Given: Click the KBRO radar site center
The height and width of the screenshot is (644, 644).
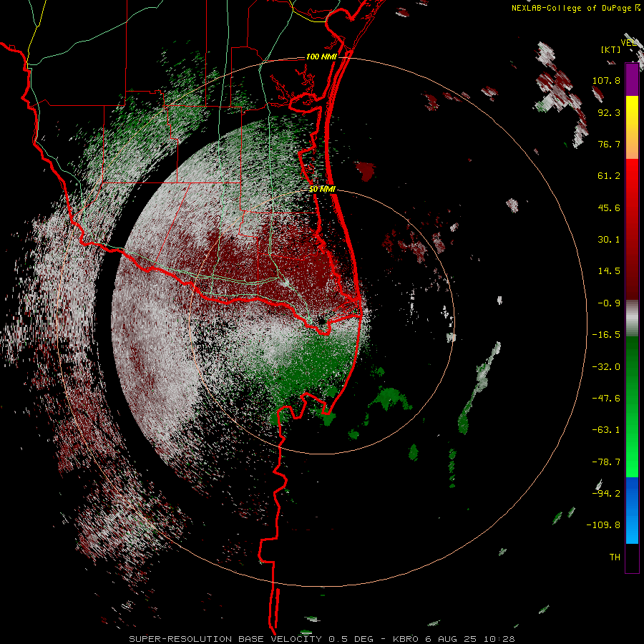Looking at the screenshot, I should 321,321.
